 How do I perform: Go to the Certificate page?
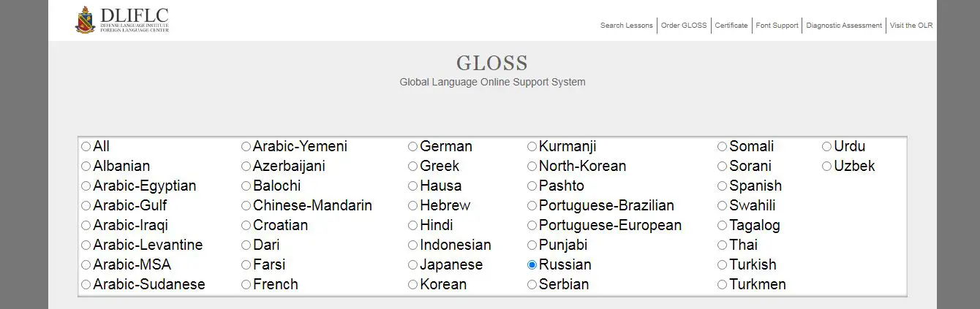pos(731,26)
